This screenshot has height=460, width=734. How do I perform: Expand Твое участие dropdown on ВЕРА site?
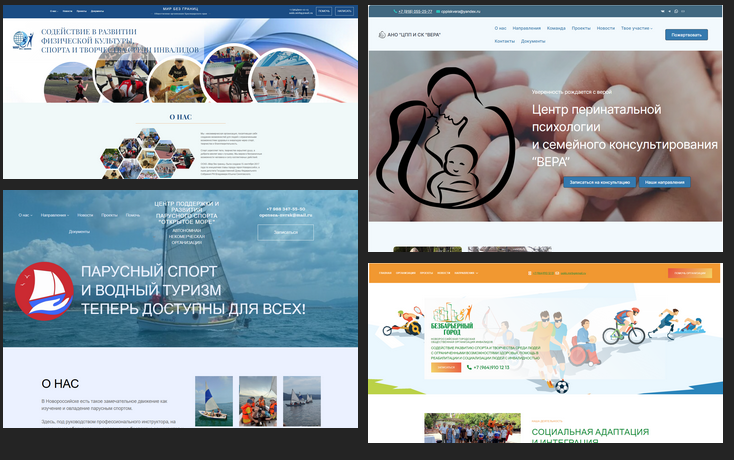coord(637,29)
